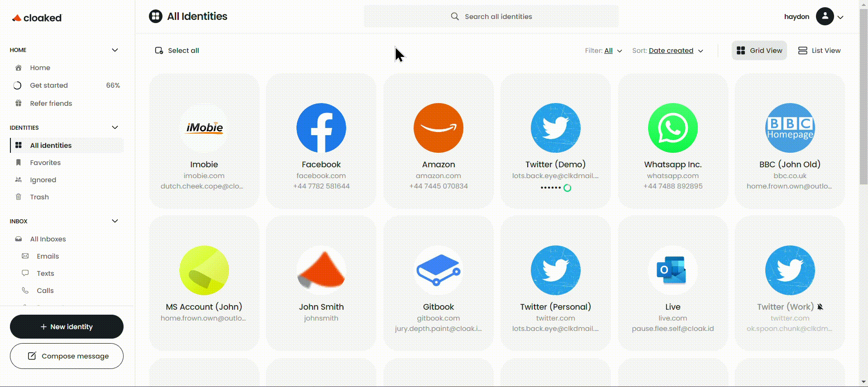The height and width of the screenshot is (387, 868).
Task: Open the Live Outlook logo
Action: [x=673, y=270]
